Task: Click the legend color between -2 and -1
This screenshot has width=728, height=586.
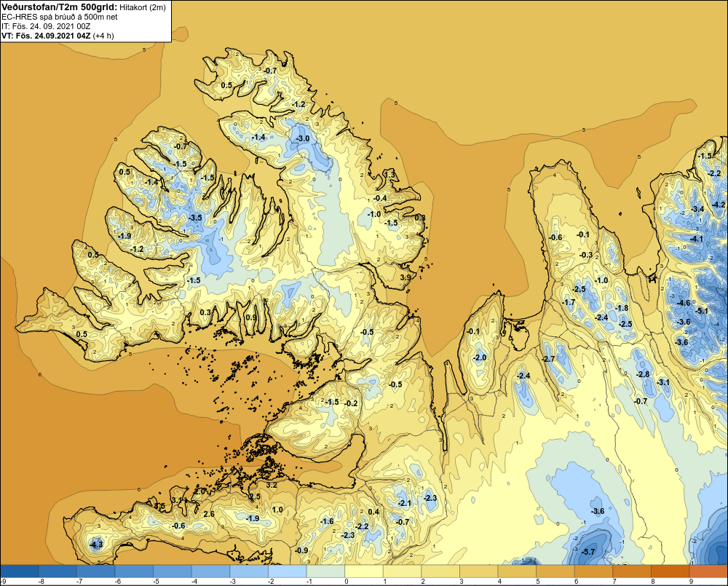Action: 288,571
